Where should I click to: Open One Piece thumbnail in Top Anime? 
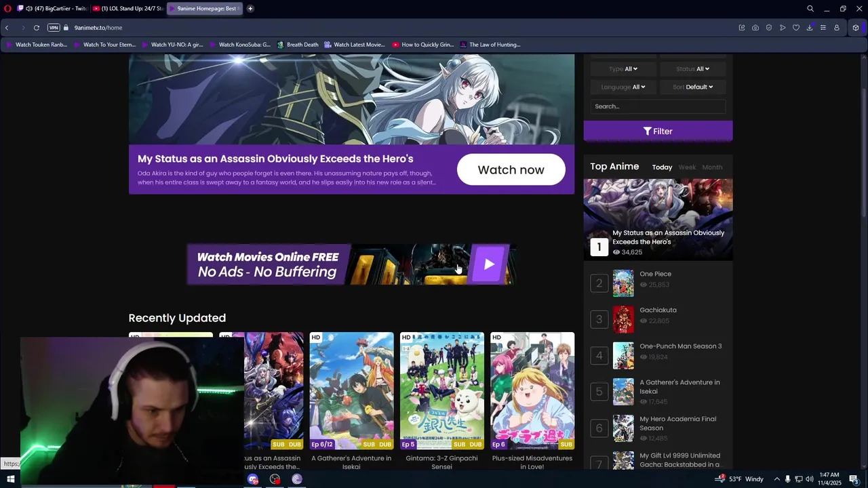[x=623, y=283]
